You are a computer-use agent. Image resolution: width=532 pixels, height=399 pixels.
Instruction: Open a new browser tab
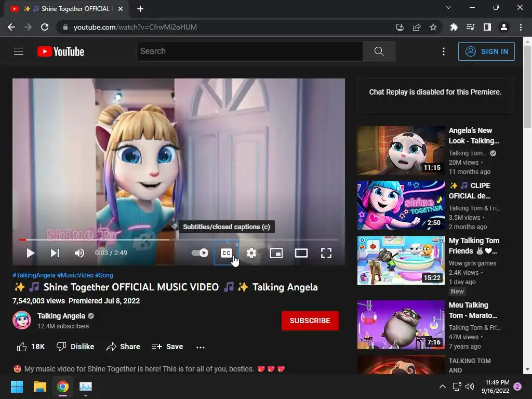point(140,9)
